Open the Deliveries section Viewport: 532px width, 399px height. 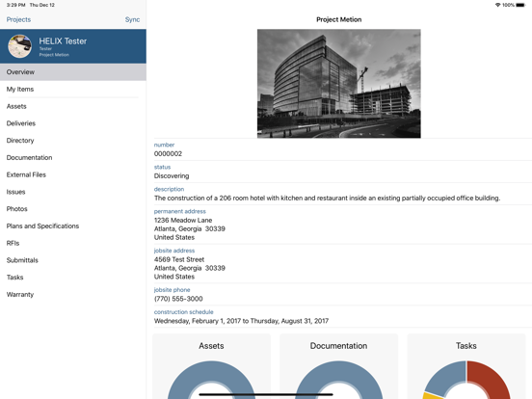click(73, 123)
